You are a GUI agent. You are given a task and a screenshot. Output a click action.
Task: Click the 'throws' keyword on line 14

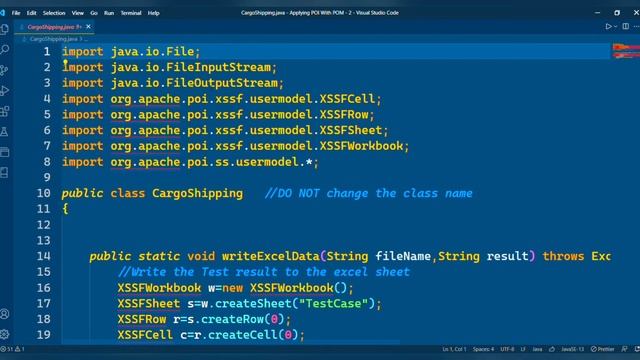point(563,256)
